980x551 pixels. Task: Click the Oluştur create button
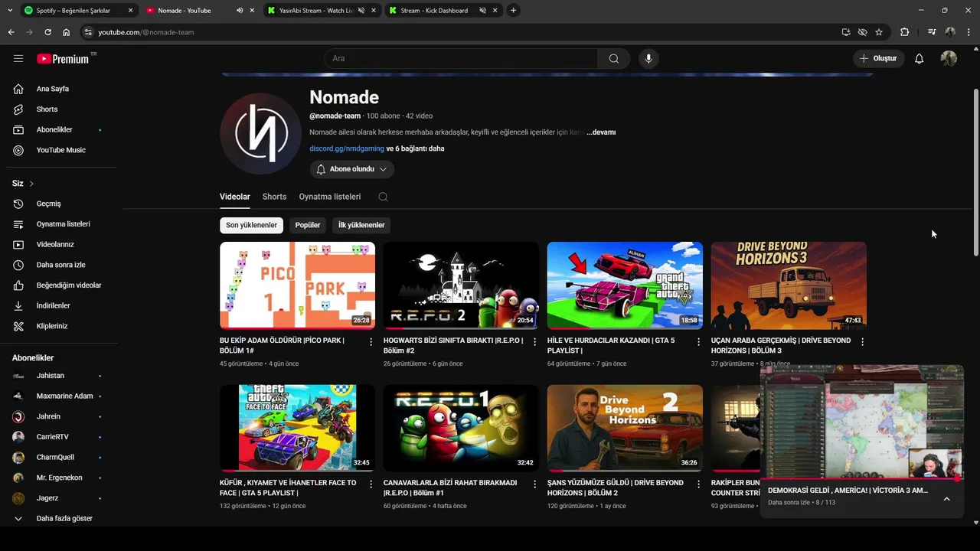click(x=879, y=59)
